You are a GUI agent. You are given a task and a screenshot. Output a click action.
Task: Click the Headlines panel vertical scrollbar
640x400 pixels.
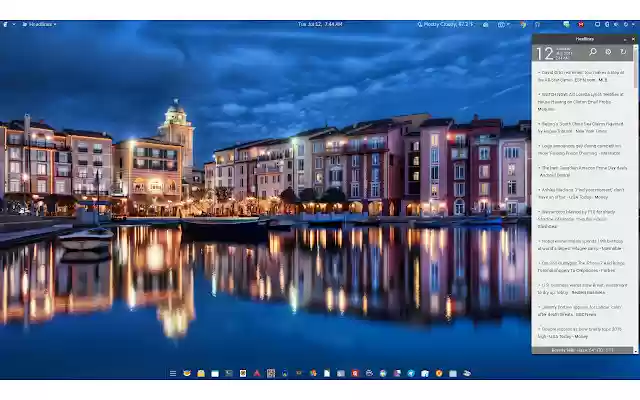point(635,66)
